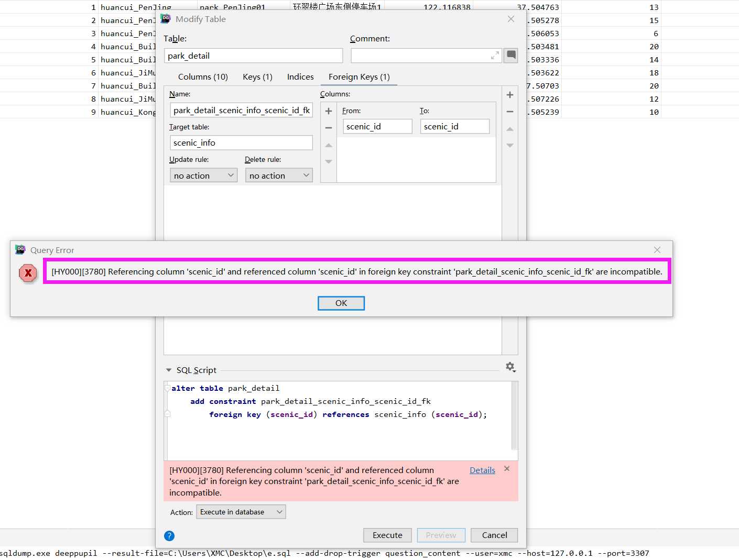Viewport: 739px width, 560px height.
Task: Close the Query Error dialog
Action: pyautogui.click(x=657, y=250)
